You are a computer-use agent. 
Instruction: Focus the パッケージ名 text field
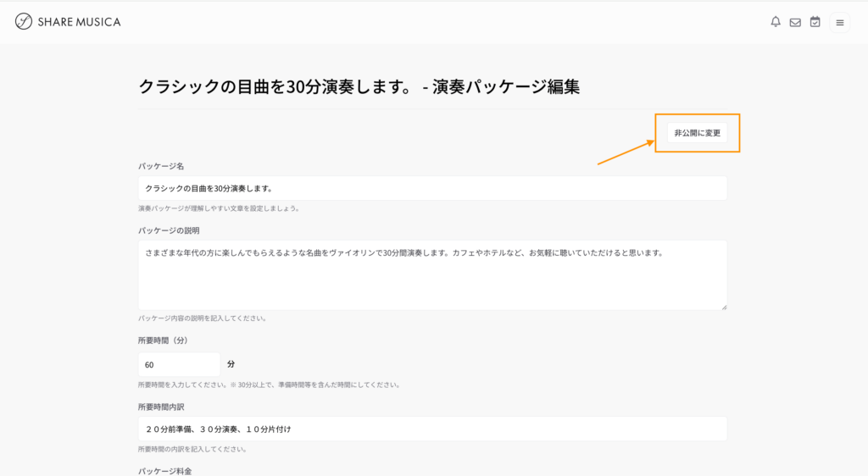click(x=432, y=188)
